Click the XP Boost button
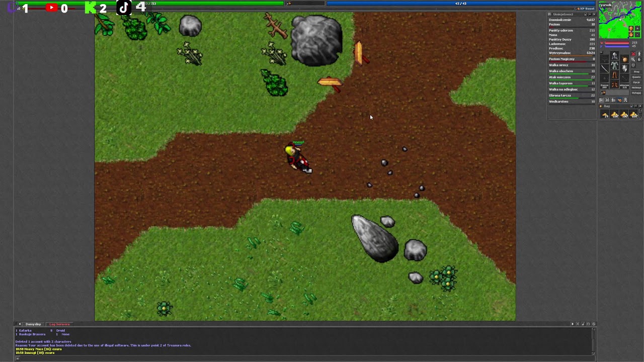Screen dimensions: 644x362 pyautogui.click(x=586, y=9)
